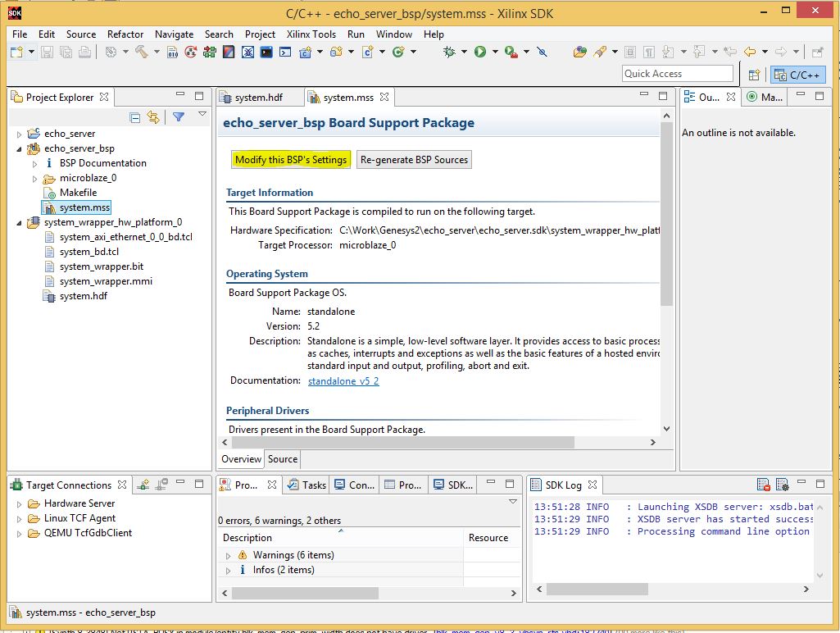Click the Clear Log icon in SDK Log
The image size is (840, 633).
point(764,485)
